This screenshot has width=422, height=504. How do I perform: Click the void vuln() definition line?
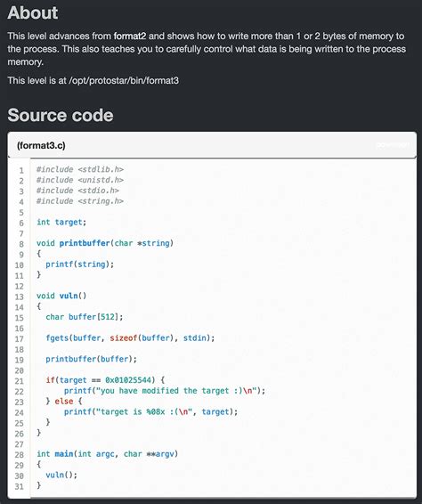[61, 296]
